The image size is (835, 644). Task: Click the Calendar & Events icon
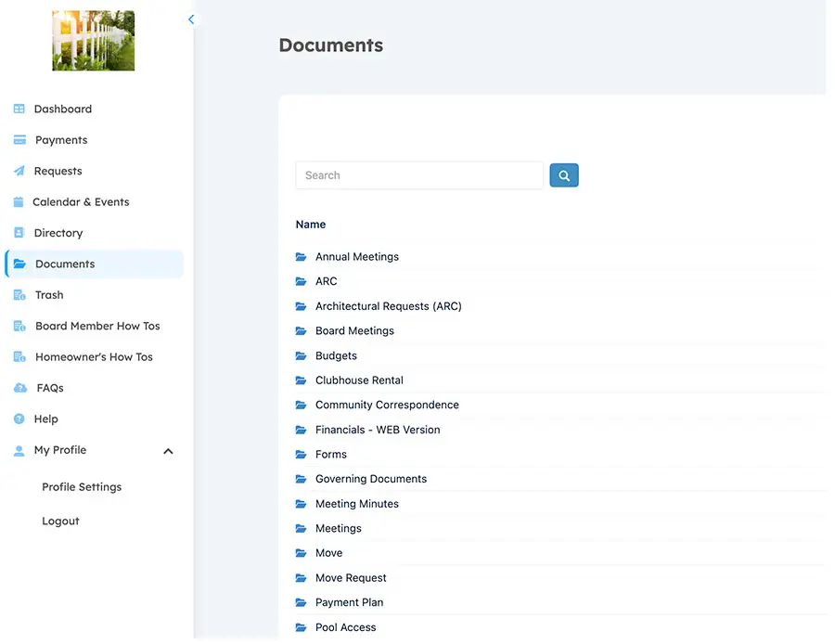click(x=19, y=202)
